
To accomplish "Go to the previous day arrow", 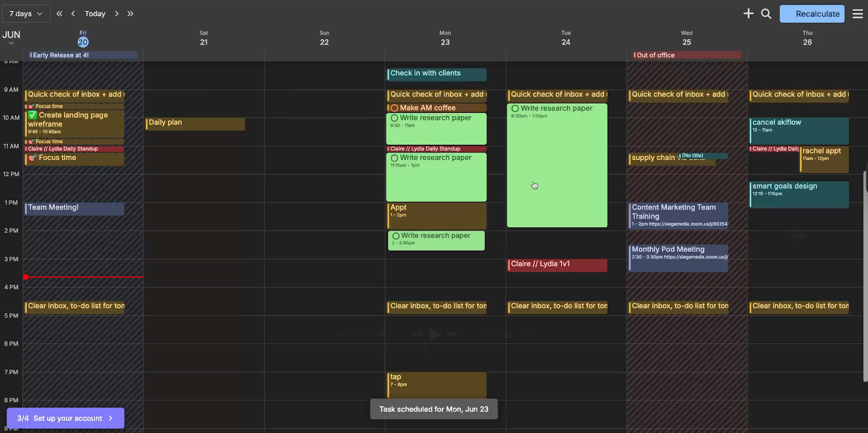I will click(73, 14).
